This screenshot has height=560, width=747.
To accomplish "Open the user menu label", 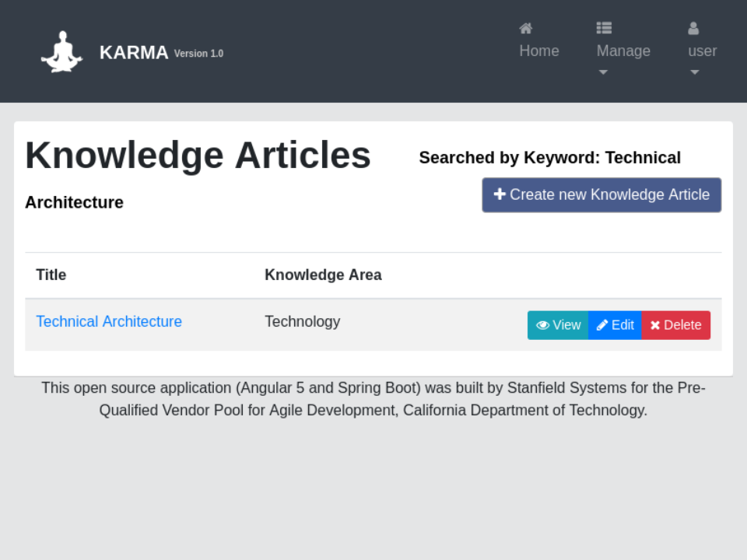I will click(703, 51).
